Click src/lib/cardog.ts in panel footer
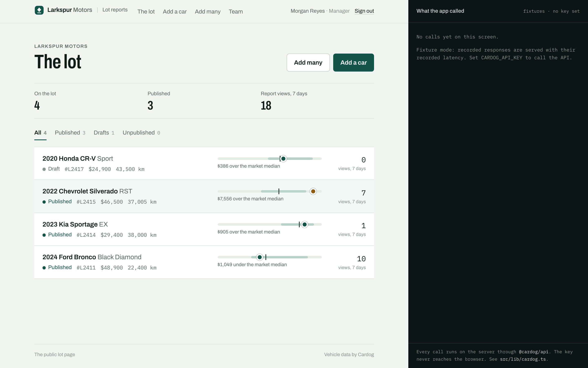The height and width of the screenshot is (368, 588). point(523,359)
